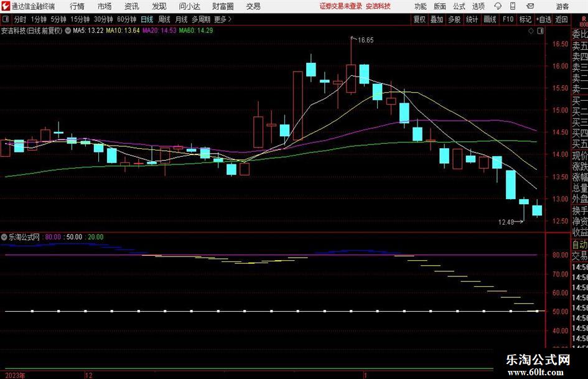
Task: Click the 12 month marker on time axis
Action: [88, 375]
